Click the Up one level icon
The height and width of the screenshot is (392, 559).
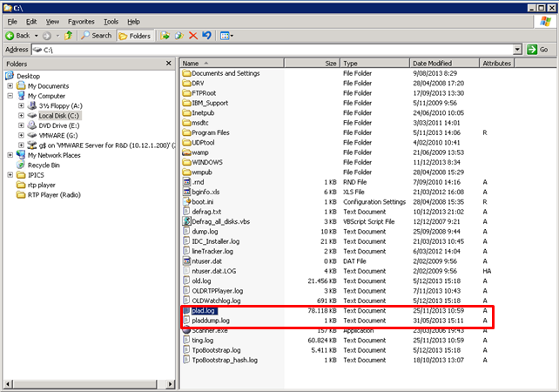69,36
